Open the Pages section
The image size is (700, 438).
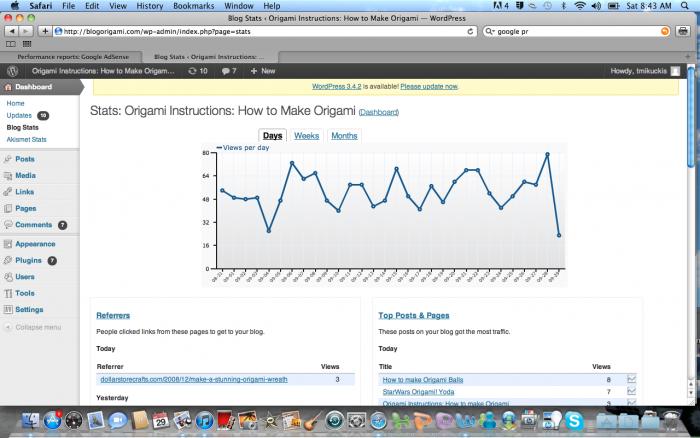(25, 209)
